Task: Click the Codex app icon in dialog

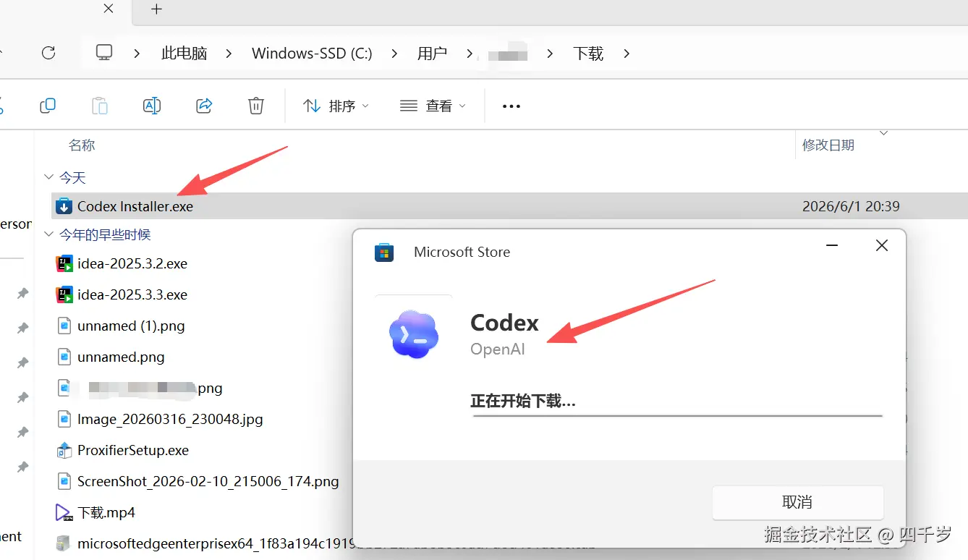Action: (x=413, y=334)
